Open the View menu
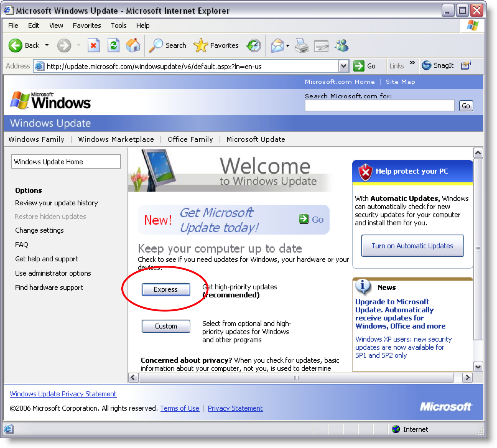The image size is (497, 448). pyautogui.click(x=56, y=26)
